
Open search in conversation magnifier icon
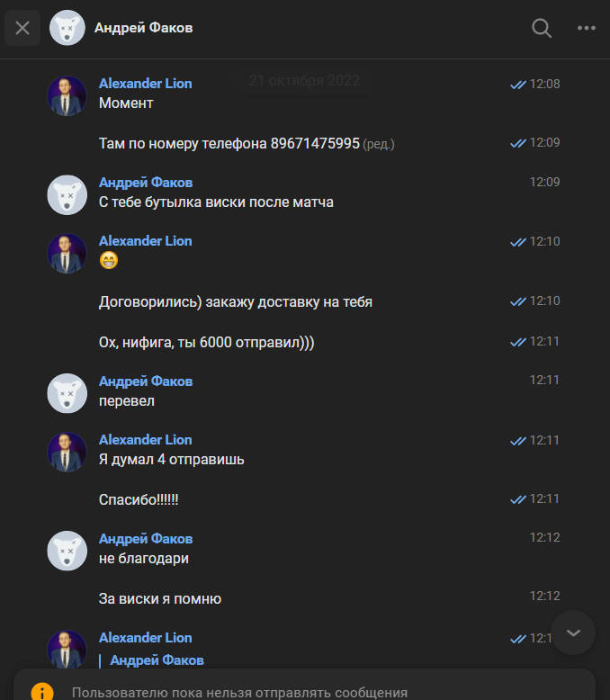(542, 28)
